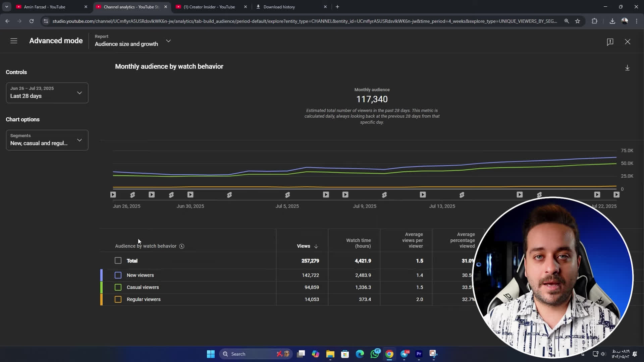
Task: Close the Advanced mode view
Action: pos(628,42)
